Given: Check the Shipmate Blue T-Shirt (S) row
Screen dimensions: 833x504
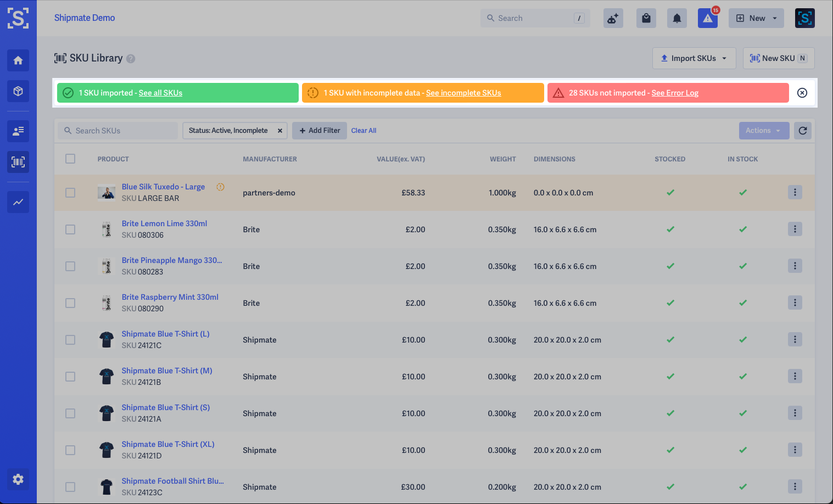Looking at the screenshot, I should click(x=70, y=413).
